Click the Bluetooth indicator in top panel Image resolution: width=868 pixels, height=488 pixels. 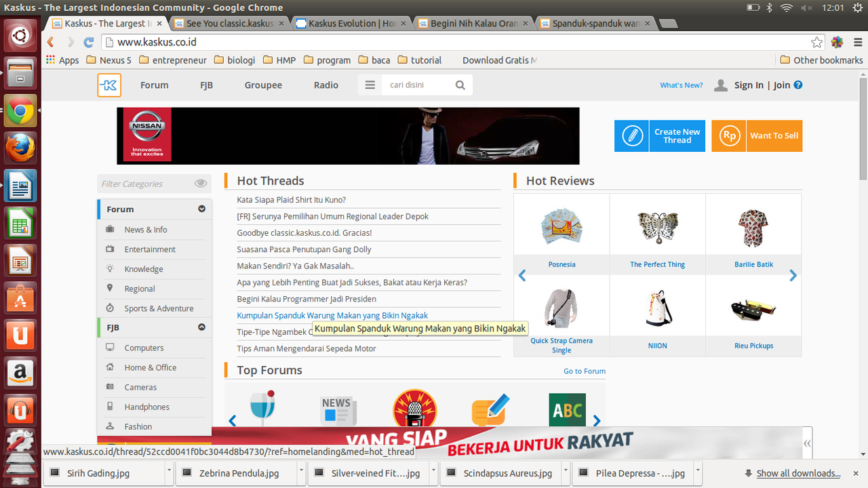770,7
